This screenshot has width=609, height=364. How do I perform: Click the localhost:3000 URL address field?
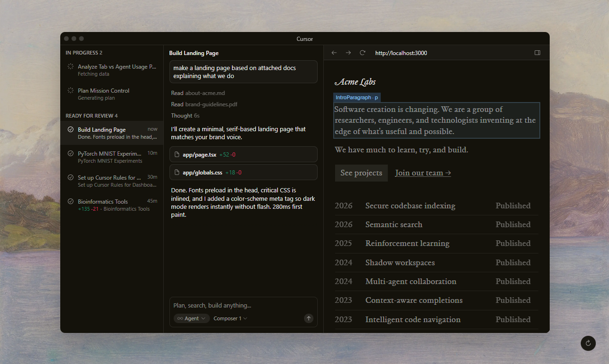[x=401, y=53]
